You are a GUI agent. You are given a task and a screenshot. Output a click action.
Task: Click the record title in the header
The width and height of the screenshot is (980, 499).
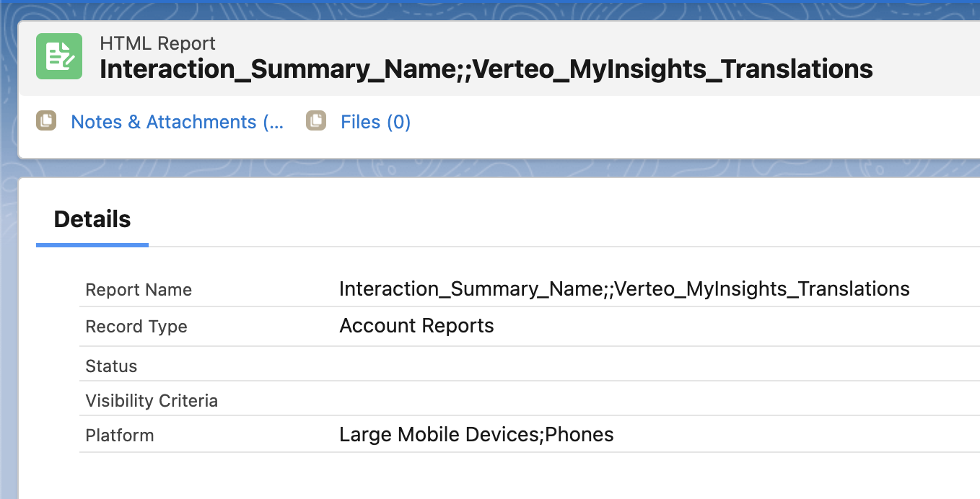point(486,69)
